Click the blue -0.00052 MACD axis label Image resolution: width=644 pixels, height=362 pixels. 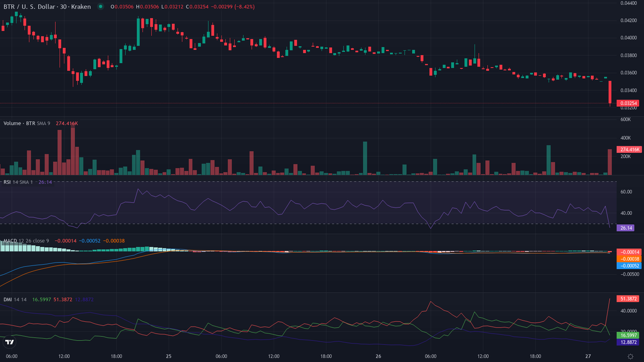tap(629, 265)
